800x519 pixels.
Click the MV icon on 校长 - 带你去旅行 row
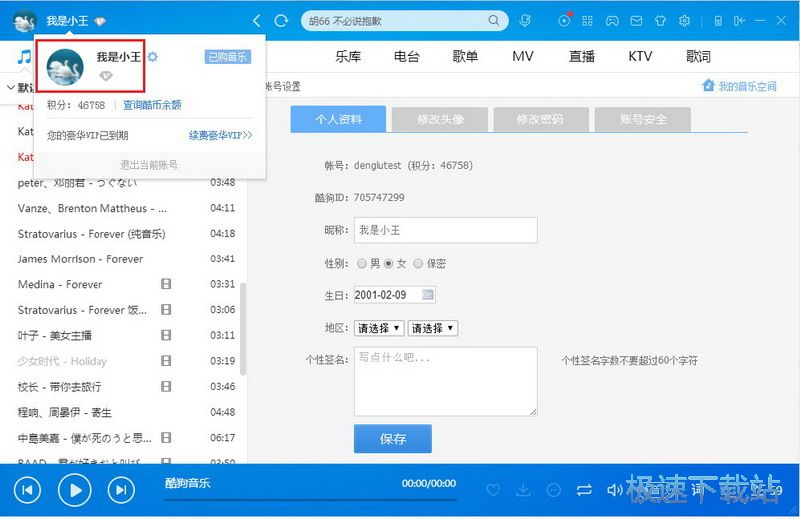pyautogui.click(x=166, y=386)
